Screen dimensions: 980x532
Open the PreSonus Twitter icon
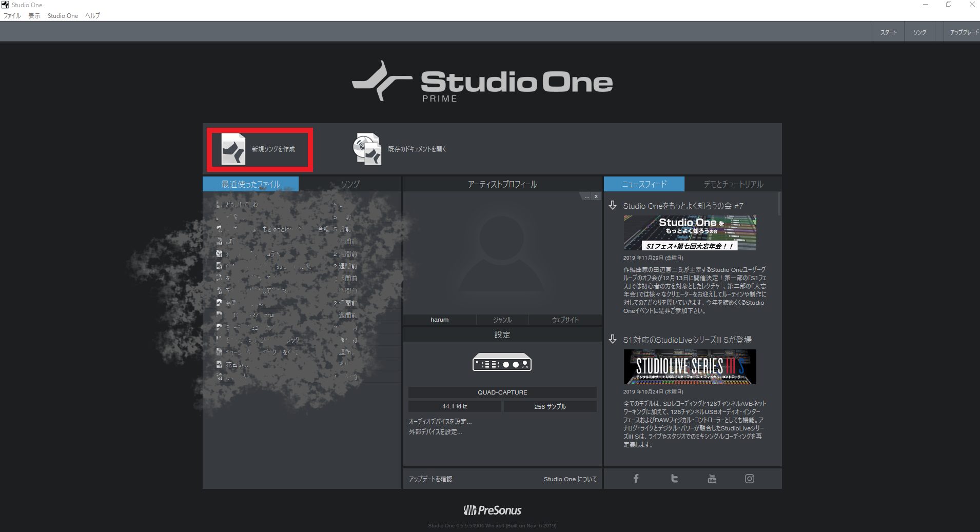pyautogui.click(x=674, y=479)
